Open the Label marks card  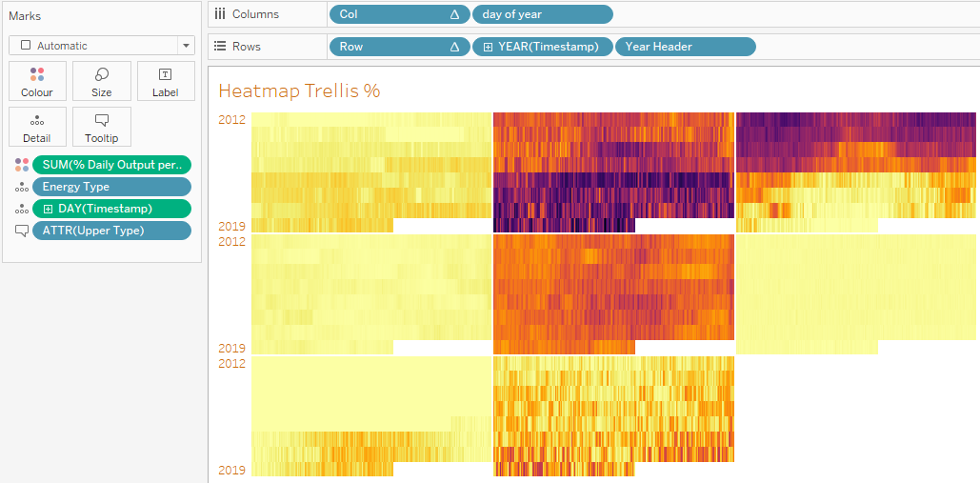(x=165, y=81)
